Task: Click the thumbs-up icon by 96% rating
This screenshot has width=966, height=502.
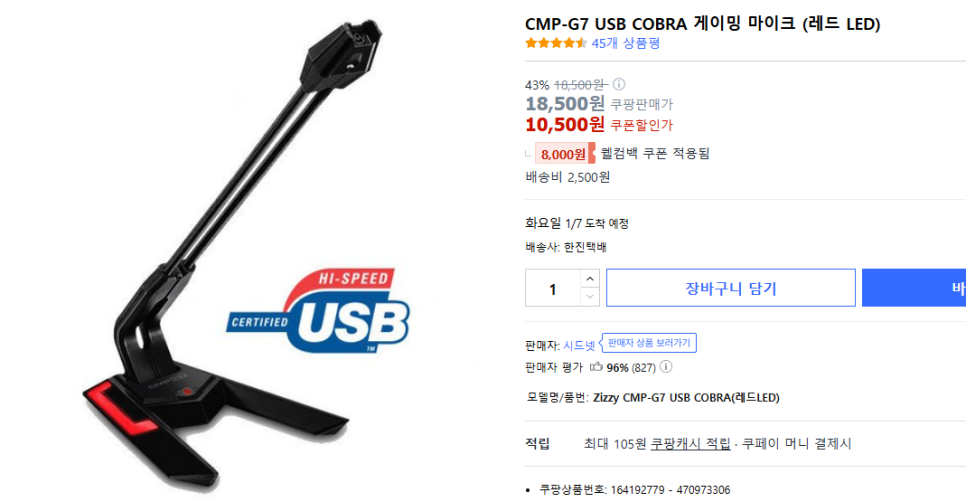Action: click(x=595, y=367)
